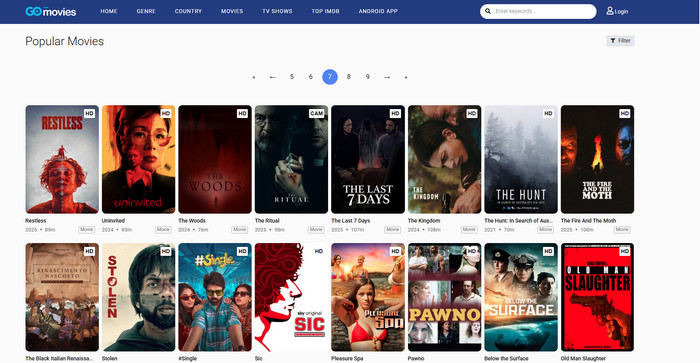Click the HD badge on The Kingdom poster
This screenshot has height=363, width=700.
(x=471, y=113)
